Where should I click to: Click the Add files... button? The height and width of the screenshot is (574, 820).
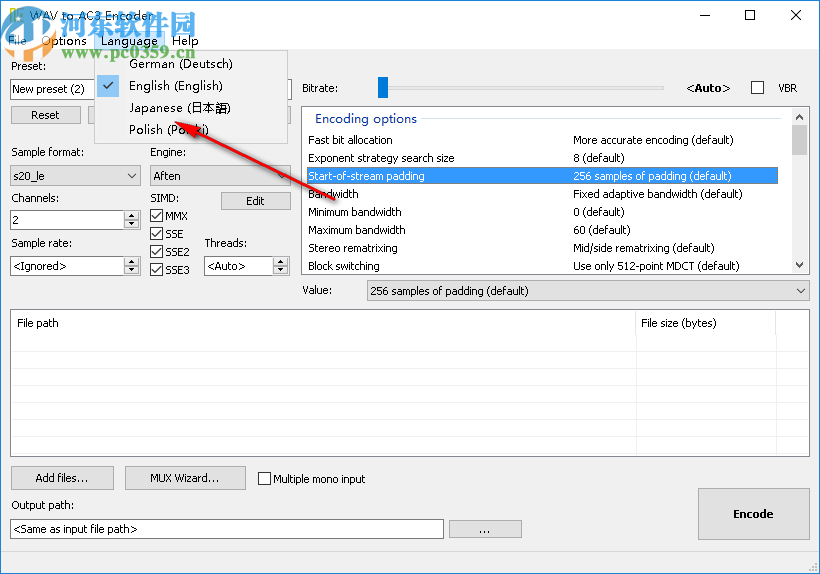[x=62, y=478]
